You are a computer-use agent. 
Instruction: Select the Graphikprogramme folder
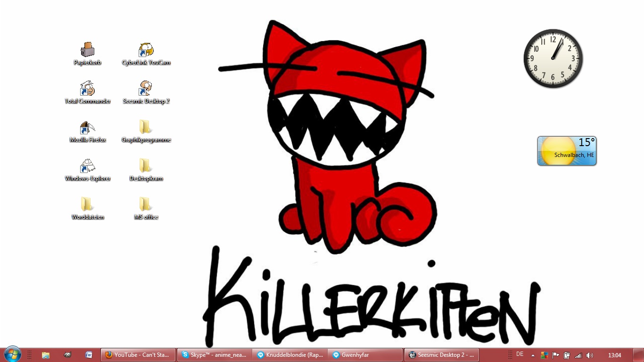(x=146, y=127)
